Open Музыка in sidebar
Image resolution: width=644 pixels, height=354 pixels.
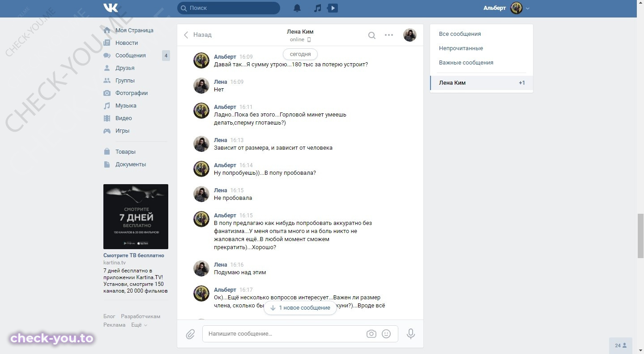pyautogui.click(x=126, y=106)
